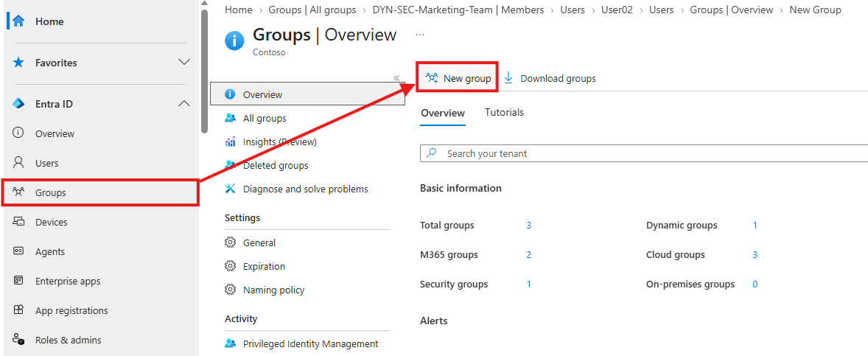The image size is (868, 356).
Task: Click the New group people-plus icon
Action: pyautogui.click(x=433, y=78)
